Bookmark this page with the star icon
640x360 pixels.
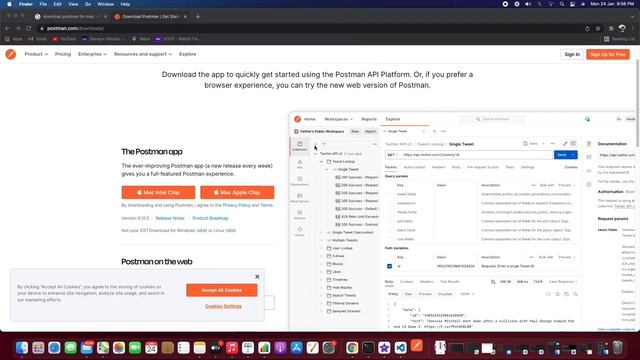[598, 29]
